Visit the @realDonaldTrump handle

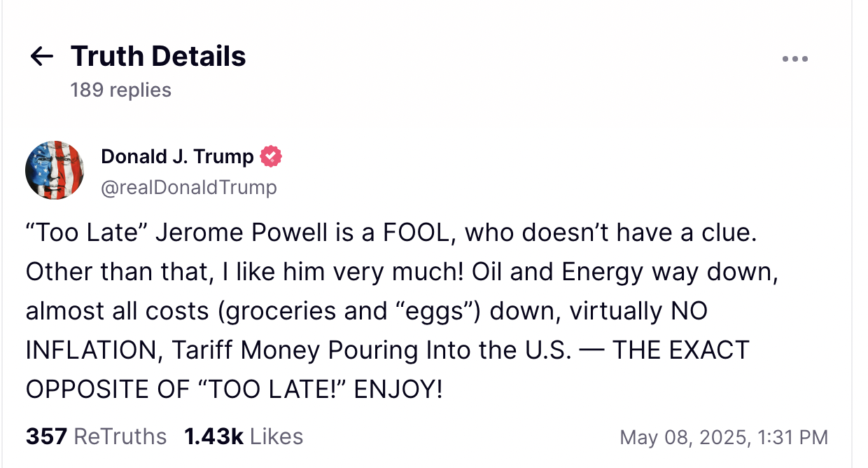(189, 187)
